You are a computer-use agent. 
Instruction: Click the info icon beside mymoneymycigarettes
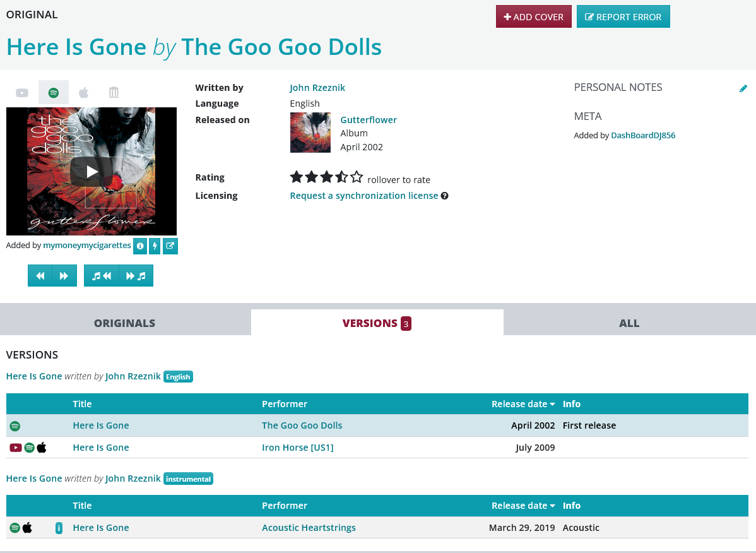(139, 246)
